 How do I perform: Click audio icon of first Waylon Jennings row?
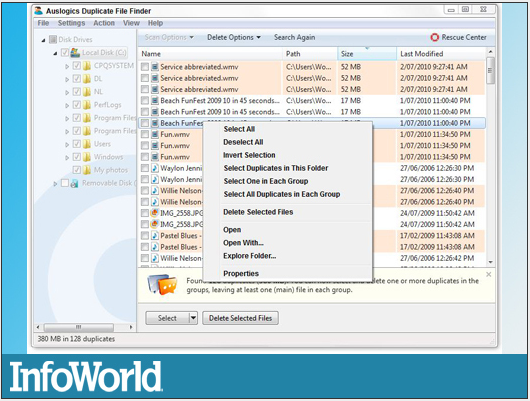(x=155, y=168)
